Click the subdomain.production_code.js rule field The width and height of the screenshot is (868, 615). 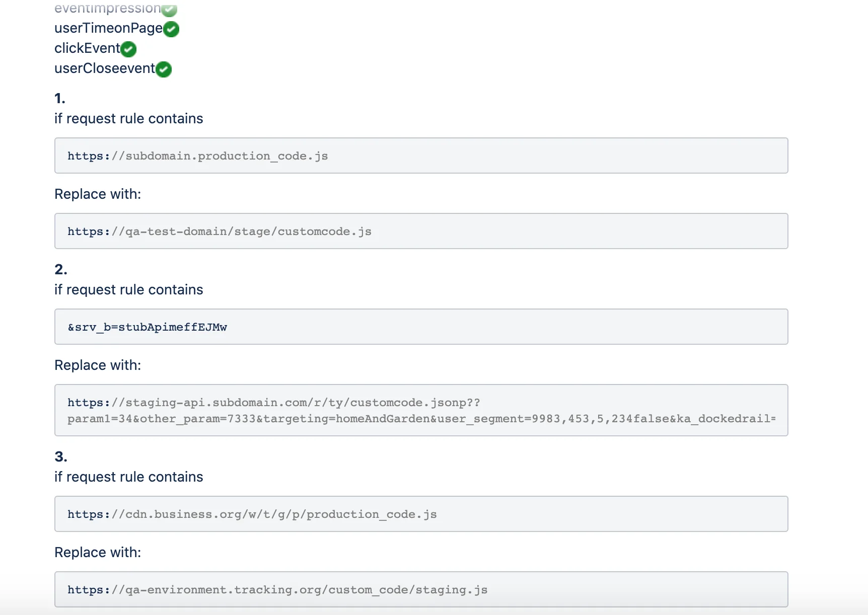[421, 156]
